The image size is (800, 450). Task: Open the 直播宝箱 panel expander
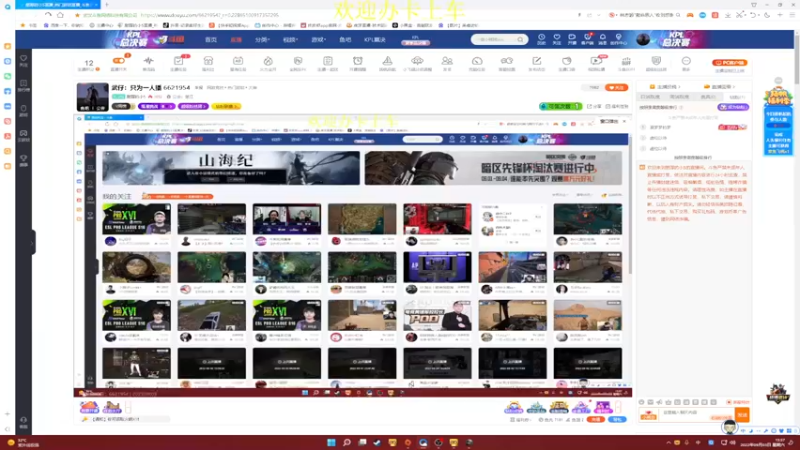click(720, 87)
